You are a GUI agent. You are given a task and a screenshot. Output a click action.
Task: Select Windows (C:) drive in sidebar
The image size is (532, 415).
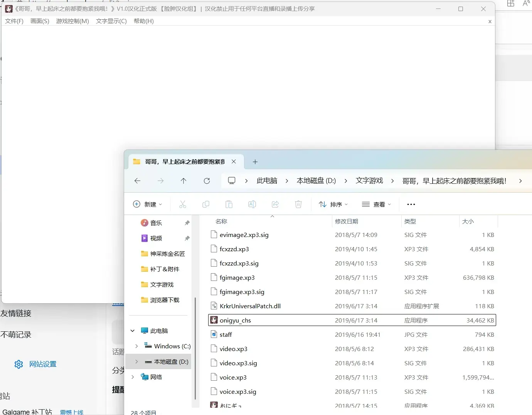[x=168, y=346]
